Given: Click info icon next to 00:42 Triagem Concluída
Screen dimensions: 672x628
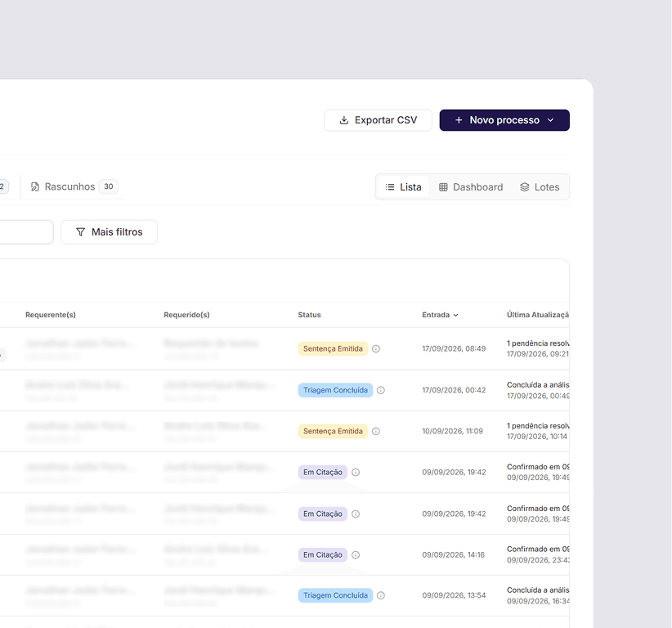Looking at the screenshot, I should [x=381, y=390].
